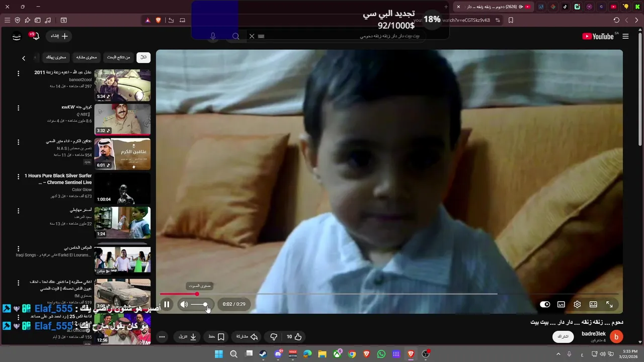
Task: Open the 5:34 yellow car video thumbnail
Action: click(x=122, y=85)
